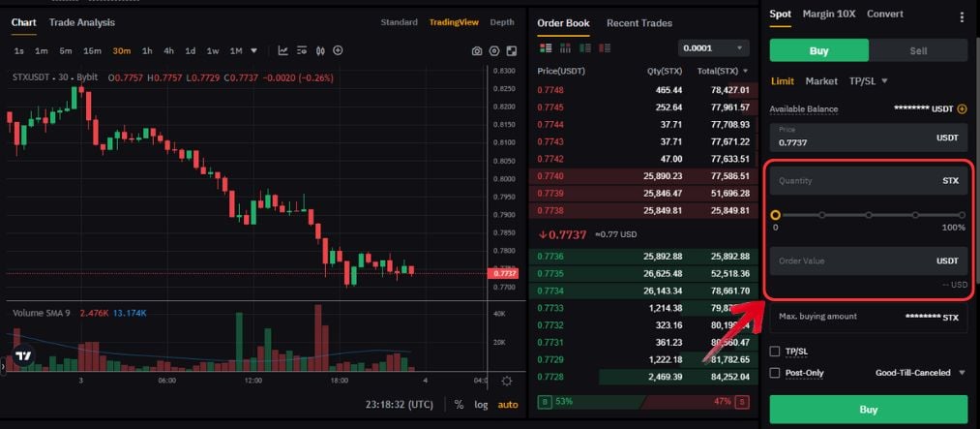The width and height of the screenshot is (980, 429).
Task: Select Market order type
Action: [x=821, y=81]
